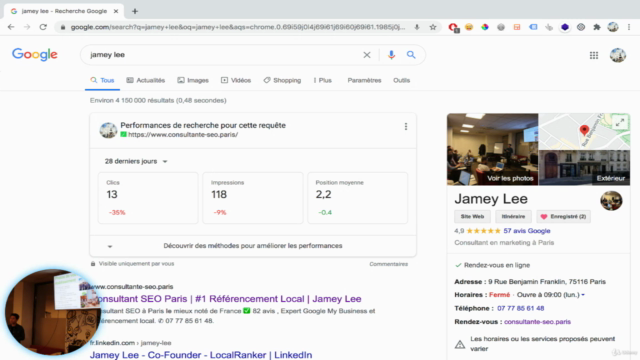Click the Itinéraire button
The height and width of the screenshot is (360, 640).
point(513,216)
